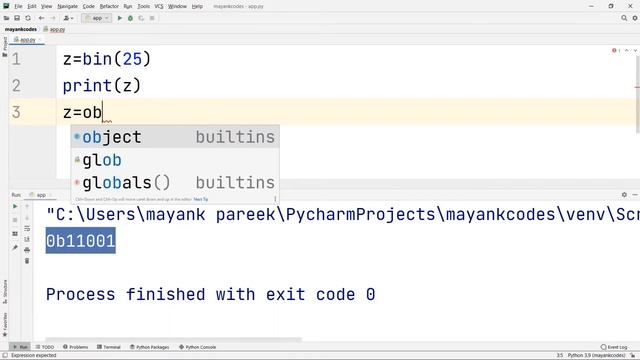Switch to the Terminal tool window tab

click(109, 347)
